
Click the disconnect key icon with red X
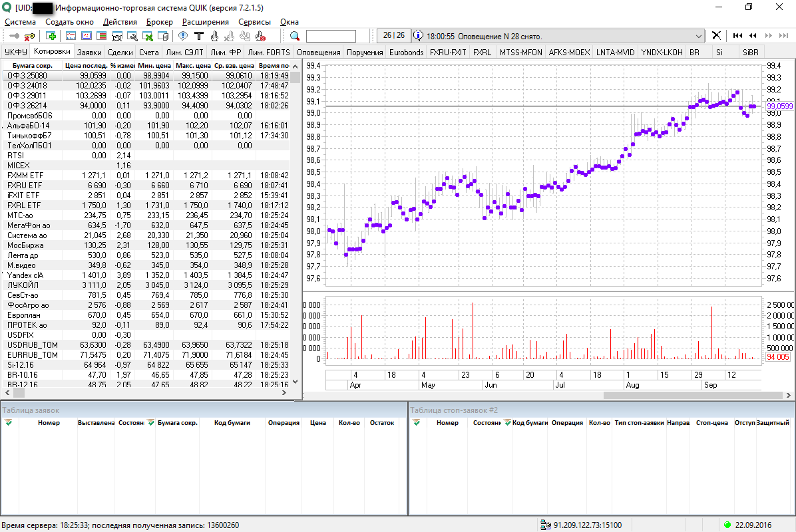pos(29,36)
